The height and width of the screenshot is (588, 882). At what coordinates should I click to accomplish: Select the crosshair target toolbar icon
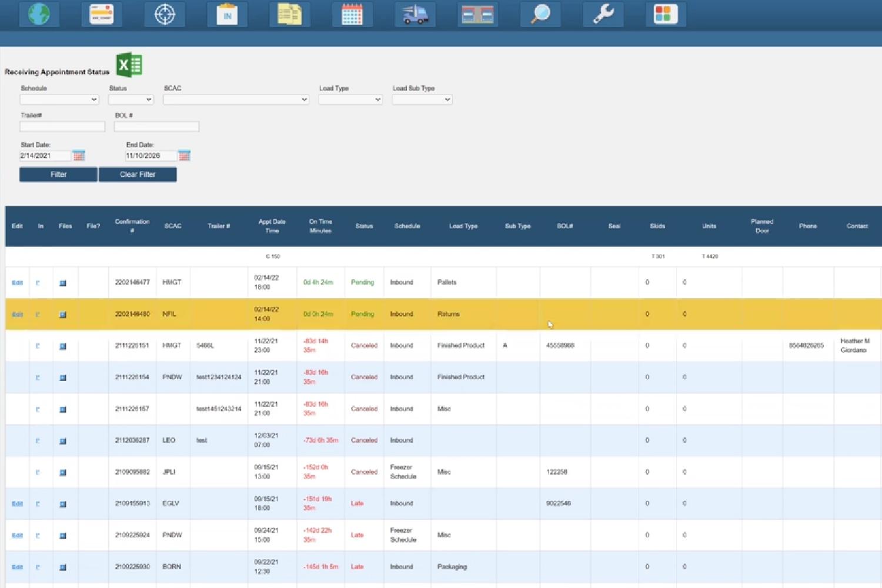165,14
